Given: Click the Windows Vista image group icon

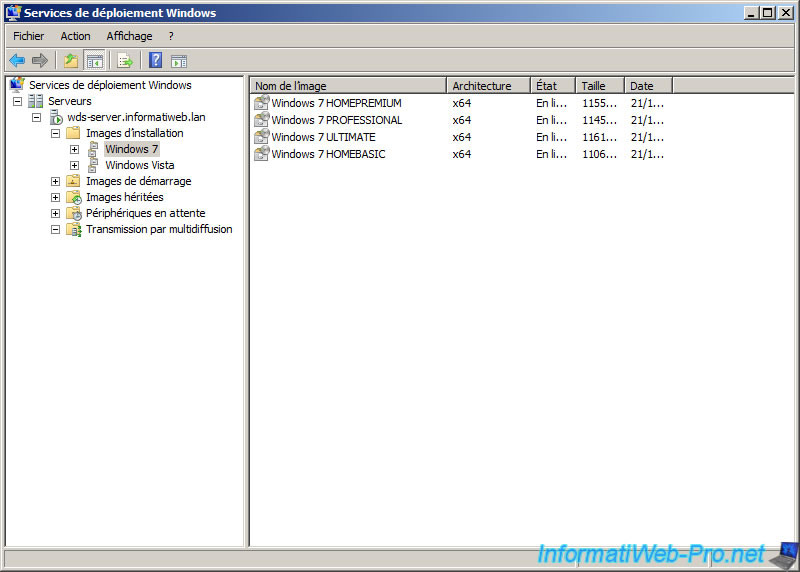Looking at the screenshot, I should pos(93,165).
